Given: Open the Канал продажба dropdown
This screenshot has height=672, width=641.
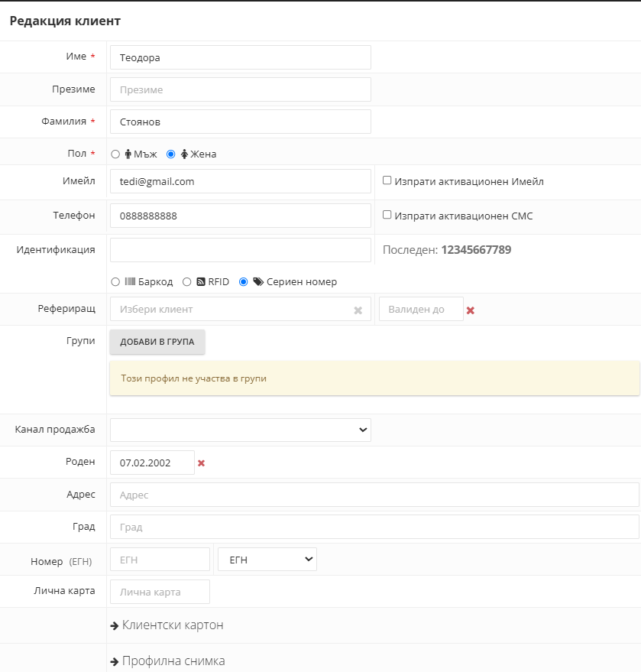Looking at the screenshot, I should (241, 430).
